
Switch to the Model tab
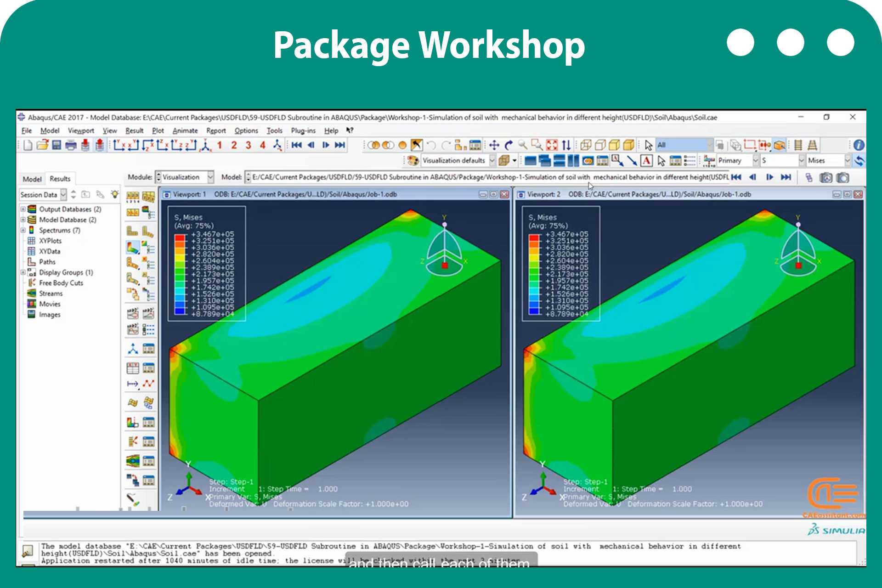click(x=32, y=179)
